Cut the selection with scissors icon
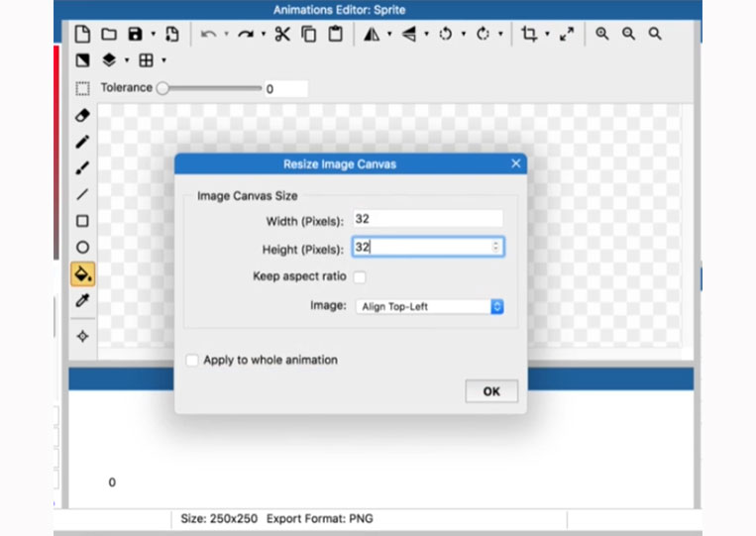Viewport: 756px width, 536px height. click(x=282, y=35)
